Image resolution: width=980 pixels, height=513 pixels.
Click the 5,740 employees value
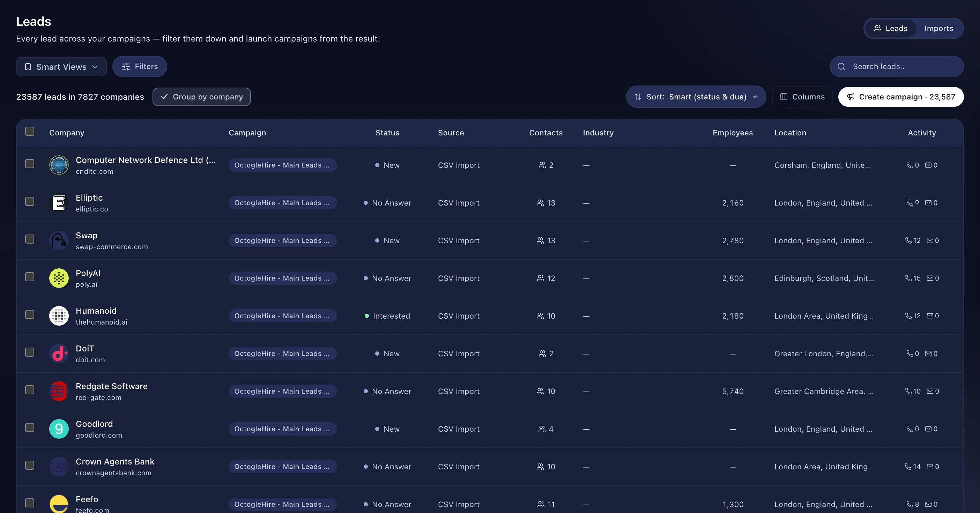coord(733,391)
